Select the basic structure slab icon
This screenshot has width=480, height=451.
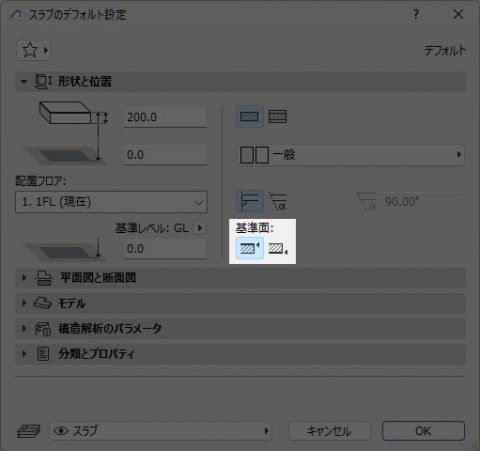pyautogui.click(x=249, y=117)
